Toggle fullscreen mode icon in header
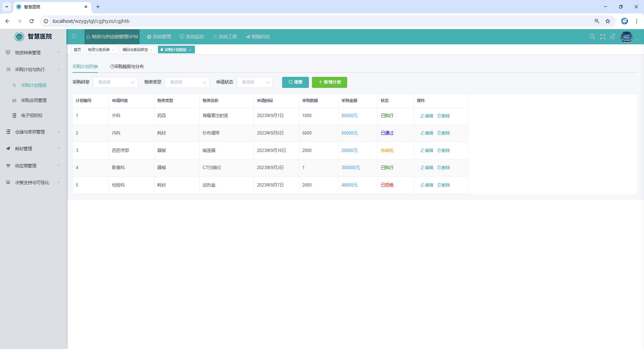This screenshot has width=644, height=349. tap(602, 37)
